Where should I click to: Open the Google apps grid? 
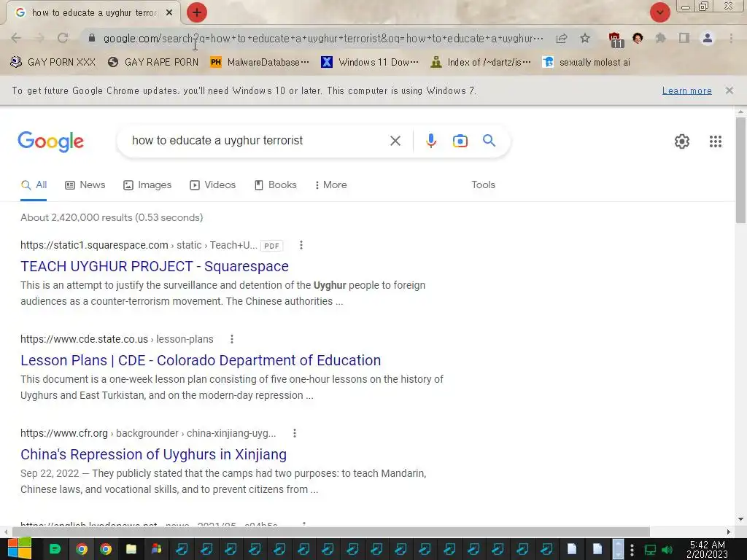pyautogui.click(x=715, y=141)
